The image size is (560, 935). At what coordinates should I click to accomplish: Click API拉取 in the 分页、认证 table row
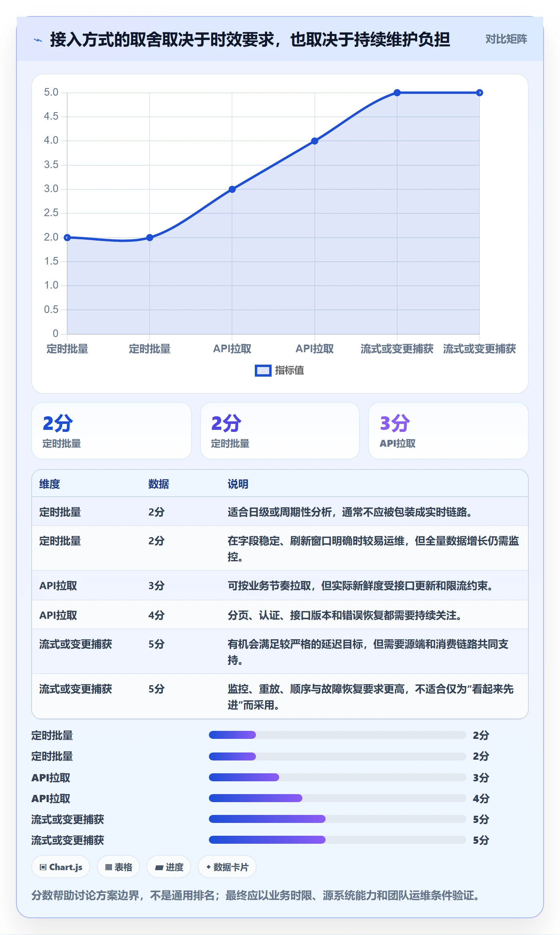coord(58,615)
